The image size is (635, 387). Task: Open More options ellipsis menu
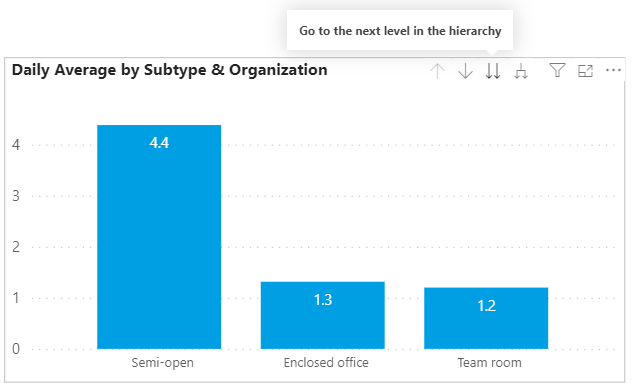613,70
